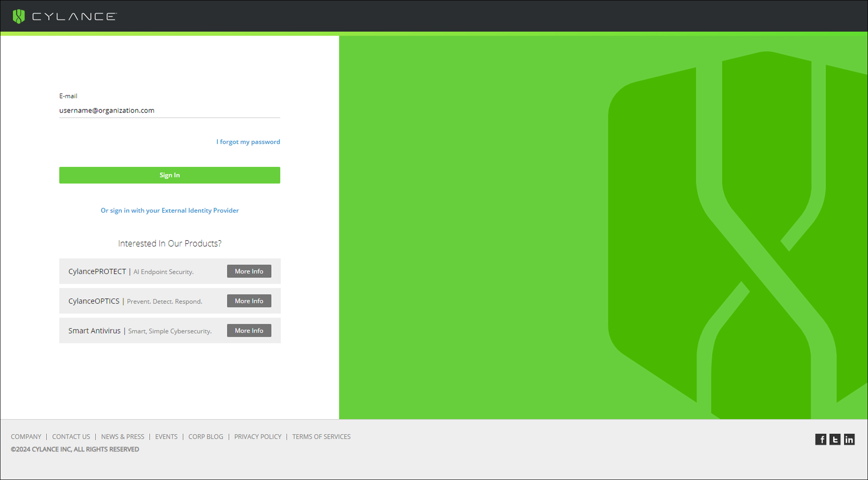Open the NEWS & PRESS footer link
This screenshot has width=868, height=480.
point(123,437)
